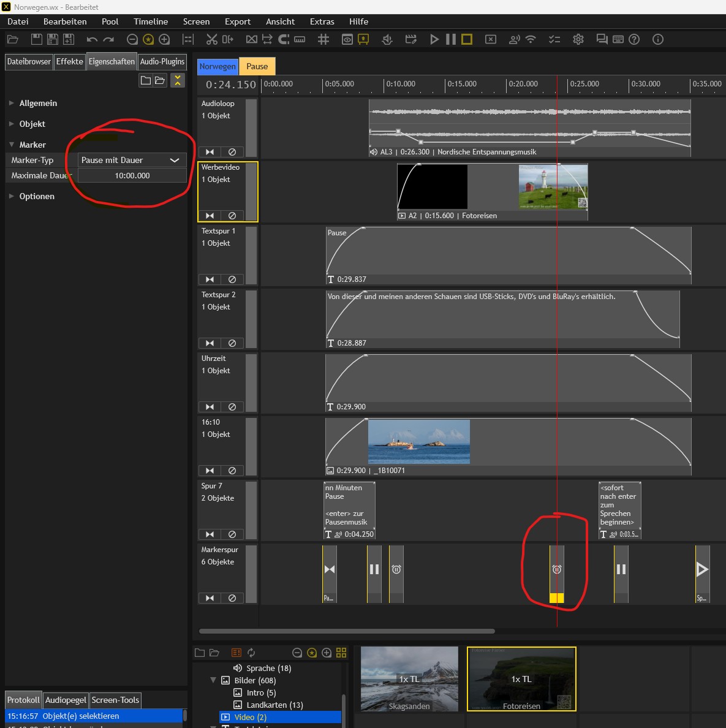Select the Skagsanden thumbnail

pyautogui.click(x=409, y=679)
